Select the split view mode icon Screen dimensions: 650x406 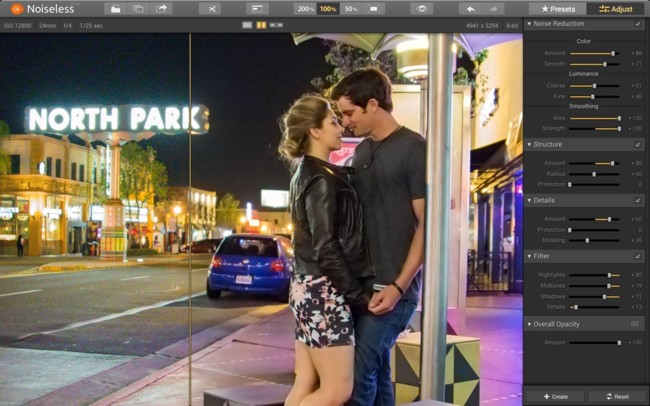[261, 25]
